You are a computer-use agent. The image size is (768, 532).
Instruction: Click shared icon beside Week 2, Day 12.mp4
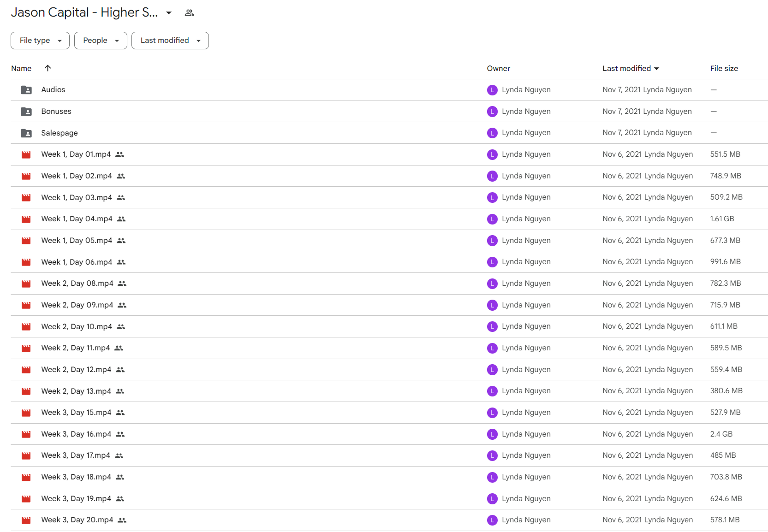(x=120, y=370)
